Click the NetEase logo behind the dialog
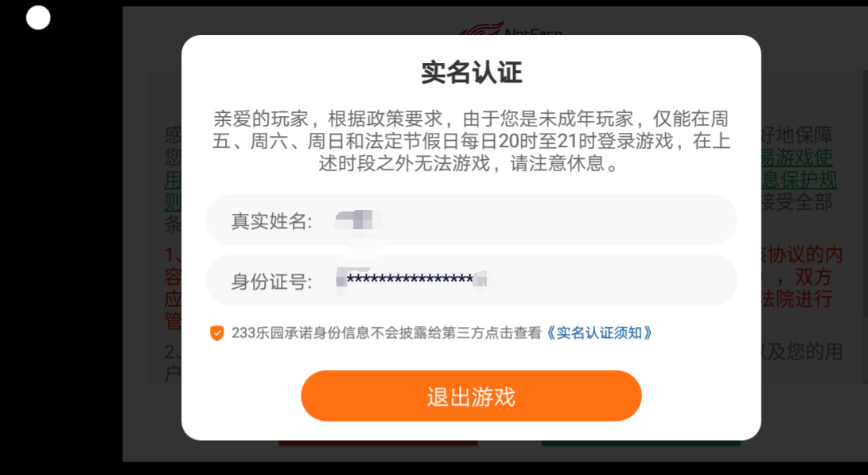The height and width of the screenshot is (475, 868). point(511,29)
